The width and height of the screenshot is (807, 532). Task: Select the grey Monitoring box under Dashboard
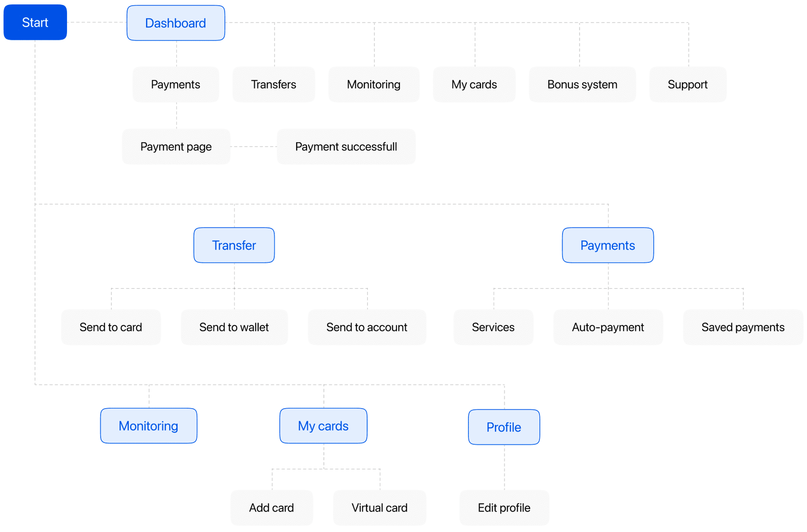[374, 84]
